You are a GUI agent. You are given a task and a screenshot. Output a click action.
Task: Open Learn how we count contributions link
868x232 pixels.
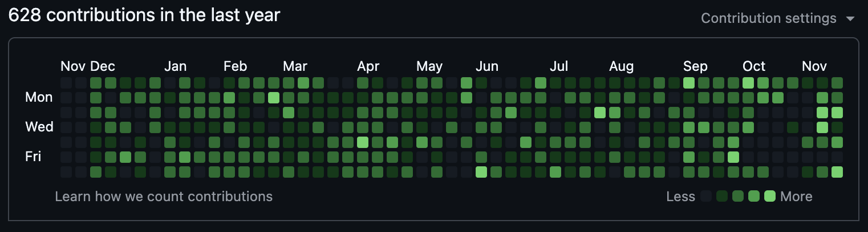pos(164,197)
